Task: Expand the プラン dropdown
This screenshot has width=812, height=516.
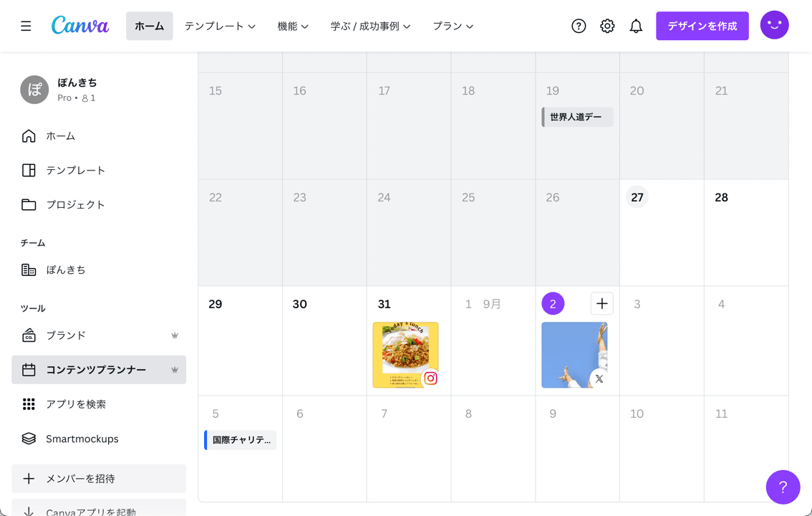Action: click(x=453, y=26)
